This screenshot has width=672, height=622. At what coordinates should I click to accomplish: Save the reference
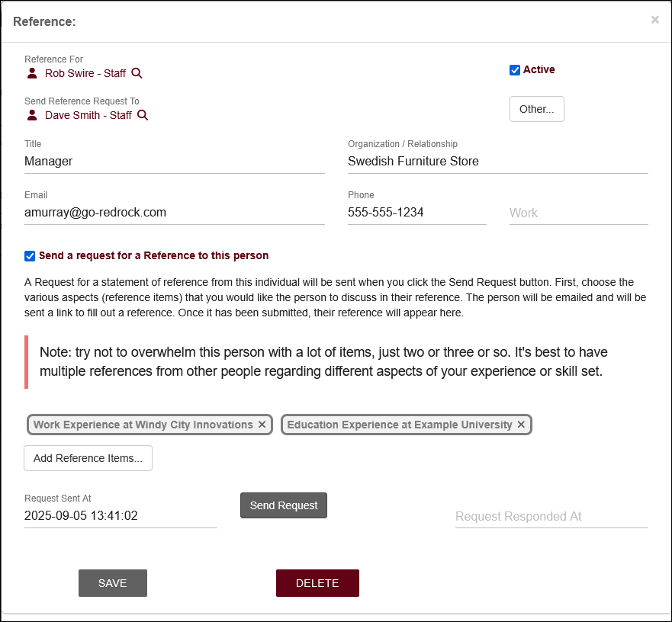click(112, 583)
